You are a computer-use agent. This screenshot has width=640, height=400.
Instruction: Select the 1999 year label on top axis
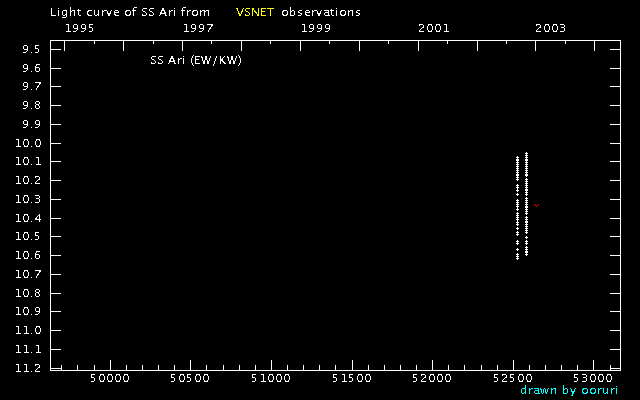pos(316,27)
